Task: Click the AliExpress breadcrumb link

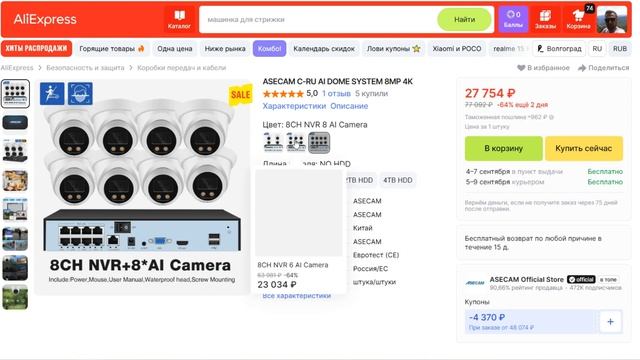Action: 17,68
